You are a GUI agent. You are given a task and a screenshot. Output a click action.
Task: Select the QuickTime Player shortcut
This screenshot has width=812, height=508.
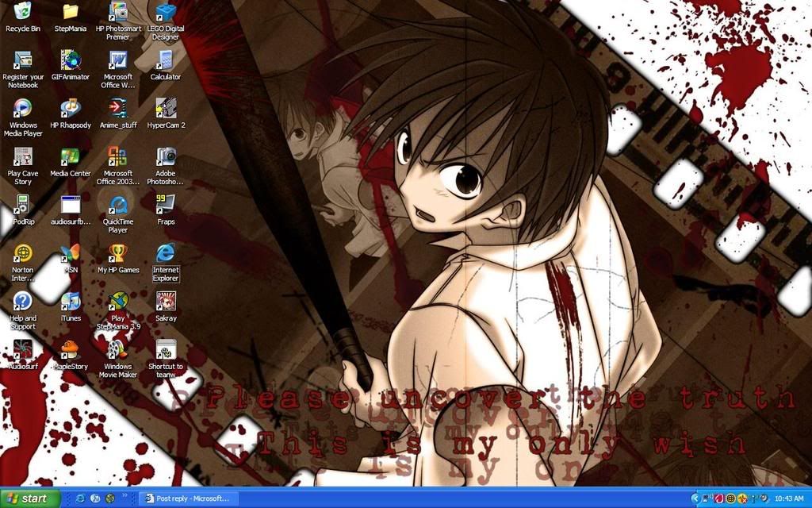(118, 214)
